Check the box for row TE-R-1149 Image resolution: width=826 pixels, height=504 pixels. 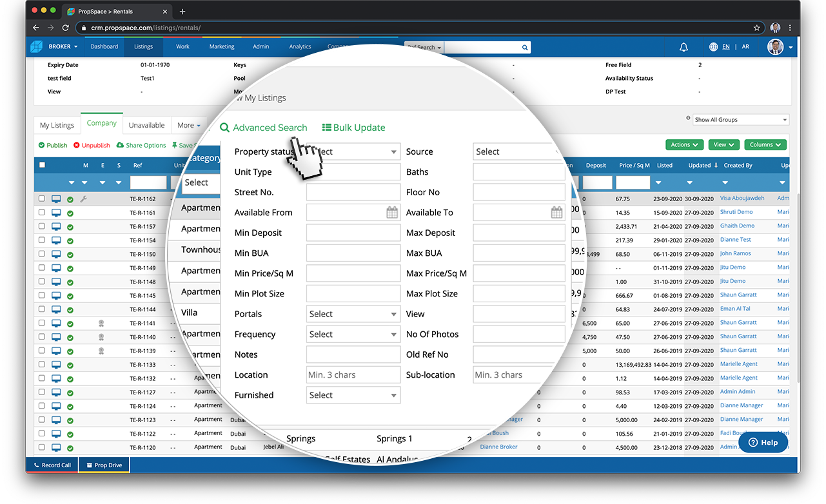tap(42, 267)
